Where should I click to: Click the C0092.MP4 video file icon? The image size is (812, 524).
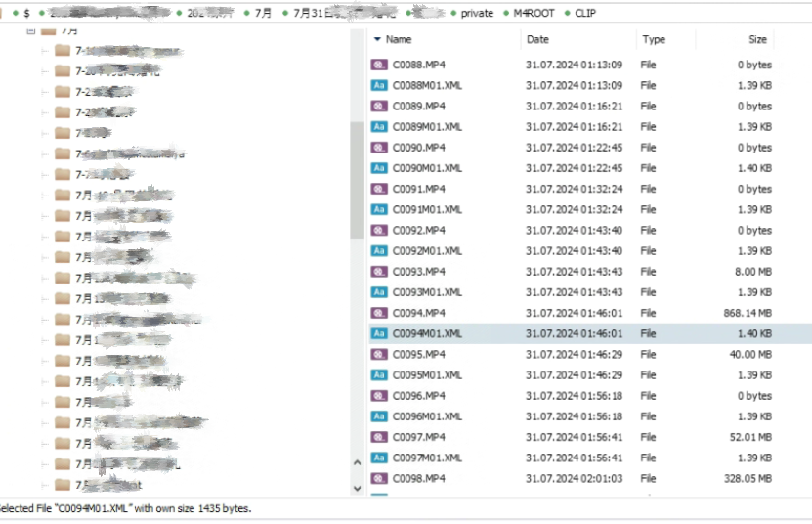click(x=379, y=231)
